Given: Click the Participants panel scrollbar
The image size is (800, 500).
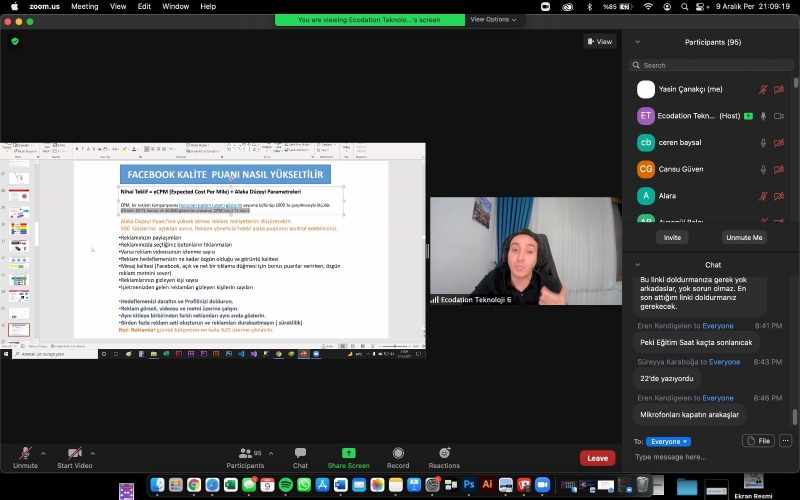Looking at the screenshot, I should (x=795, y=82).
